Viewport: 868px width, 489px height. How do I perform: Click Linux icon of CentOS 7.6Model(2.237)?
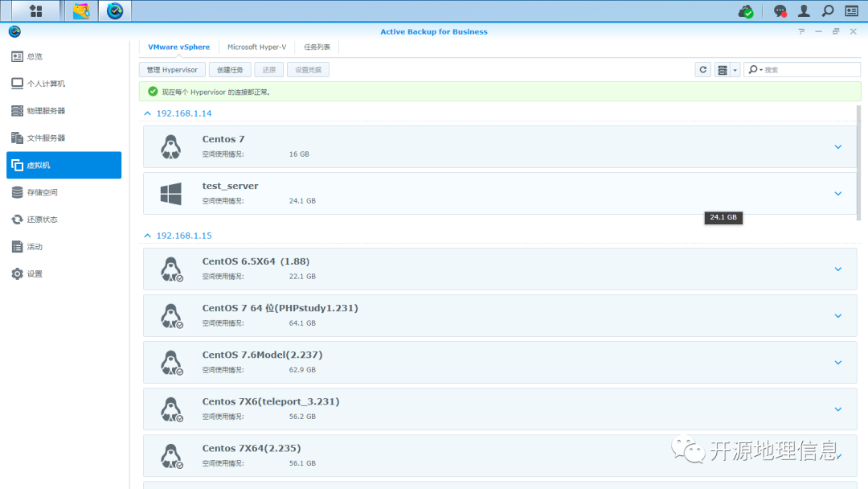click(x=171, y=362)
